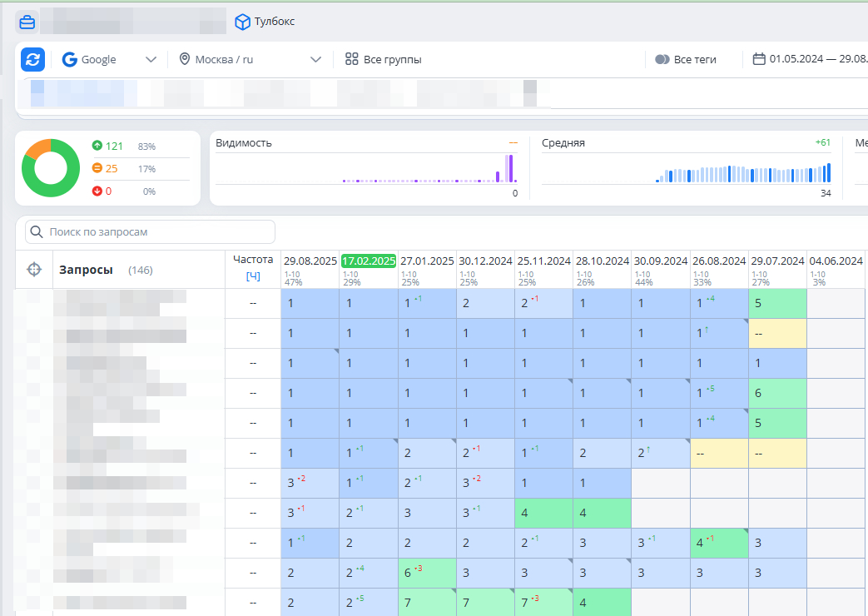This screenshot has height=616, width=868.
Task: Click the [Ч] frequency link
Action: pos(253,276)
